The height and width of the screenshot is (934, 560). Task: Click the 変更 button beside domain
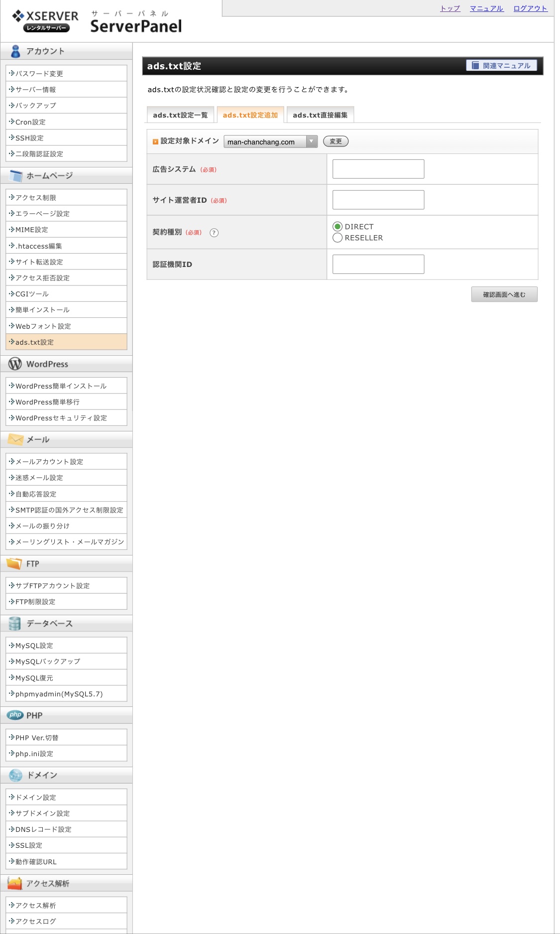coord(336,141)
